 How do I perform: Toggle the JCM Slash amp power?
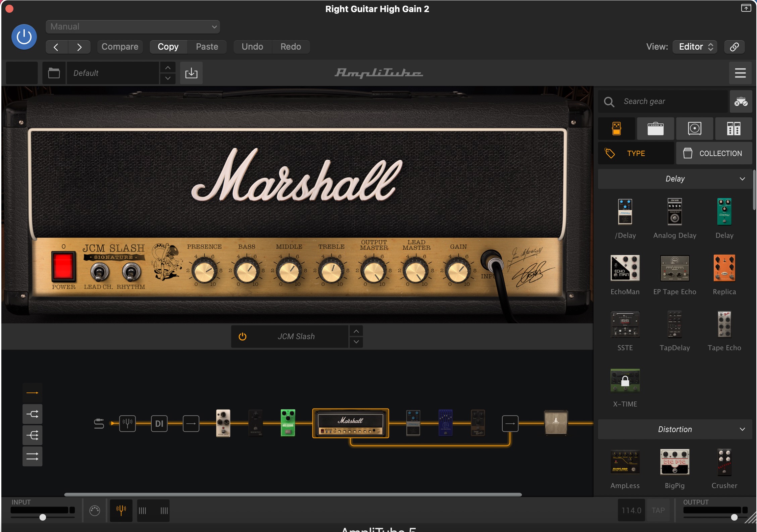pyautogui.click(x=242, y=336)
